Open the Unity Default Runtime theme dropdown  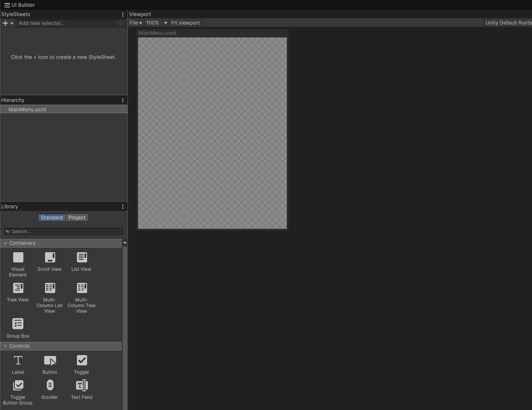tap(508, 23)
